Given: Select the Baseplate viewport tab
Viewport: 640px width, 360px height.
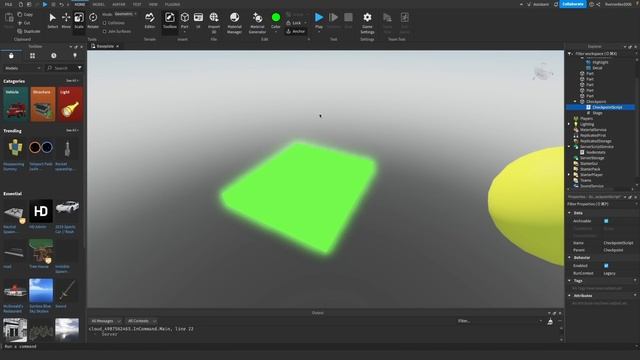Looking at the screenshot, I should pos(105,46).
